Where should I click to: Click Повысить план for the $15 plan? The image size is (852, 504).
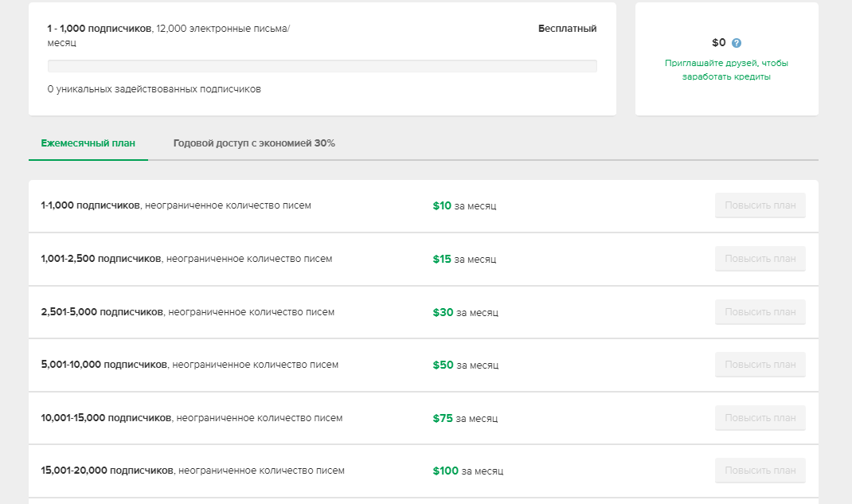point(760,259)
